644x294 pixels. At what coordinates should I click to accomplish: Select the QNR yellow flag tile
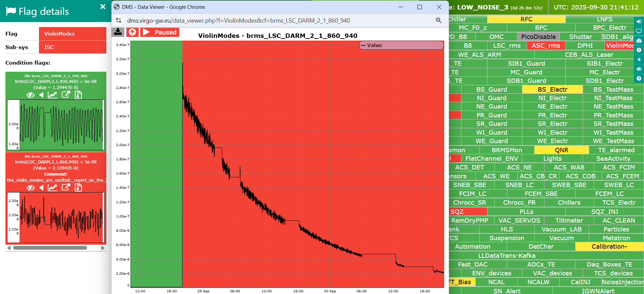561,150
